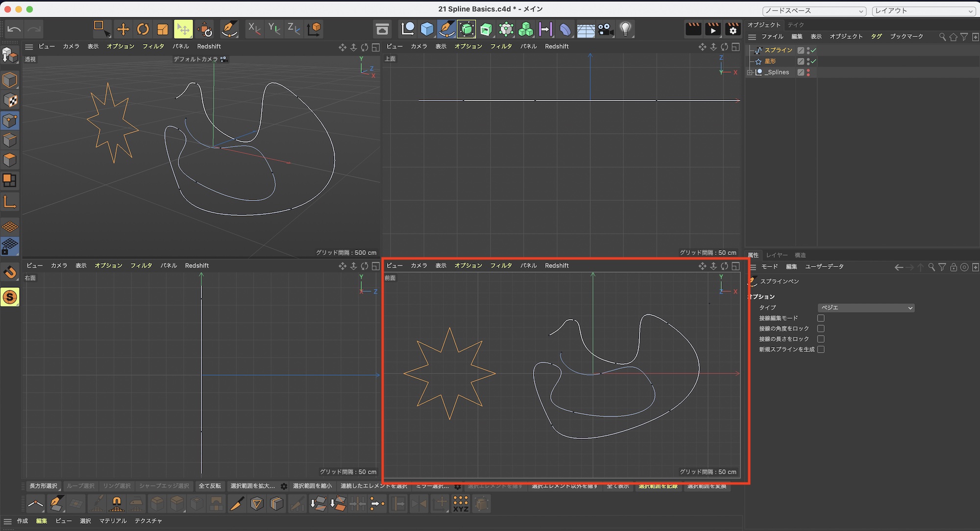980x531 pixels.
Task: Click the Snap S icon in left sidebar
Action: 10,297
